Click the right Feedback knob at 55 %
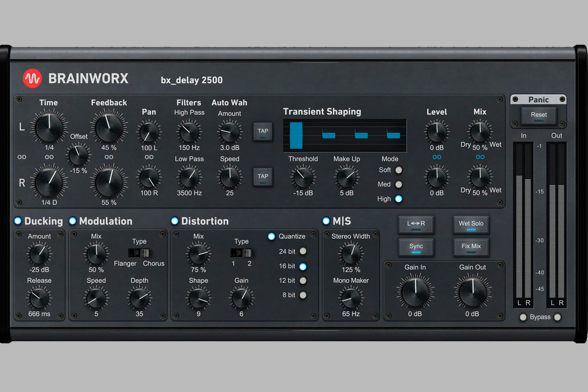Screen dimensions: 588x392 pyautogui.click(x=109, y=182)
